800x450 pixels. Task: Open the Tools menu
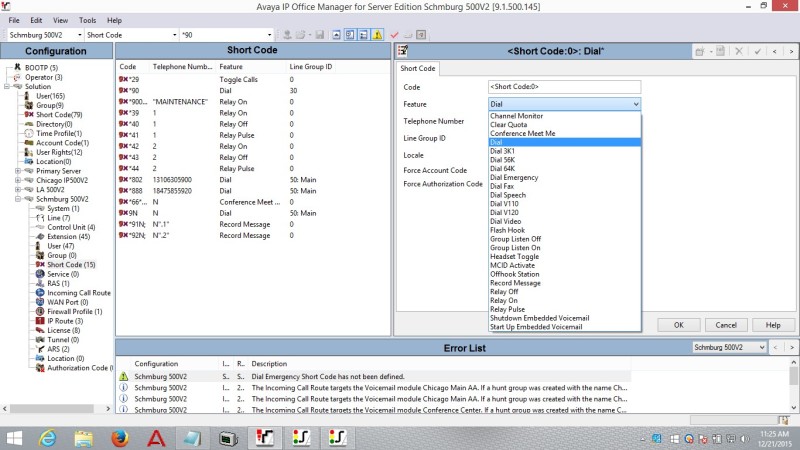87,20
